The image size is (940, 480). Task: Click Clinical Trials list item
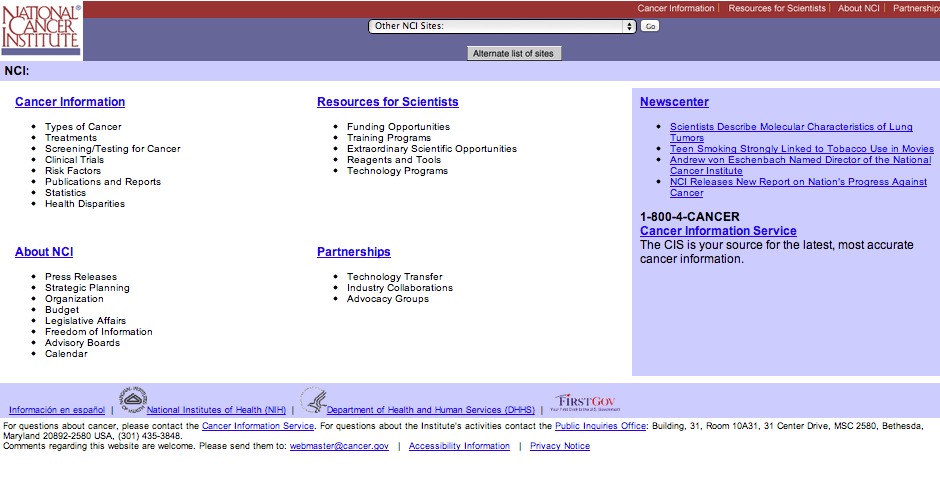tap(74, 160)
